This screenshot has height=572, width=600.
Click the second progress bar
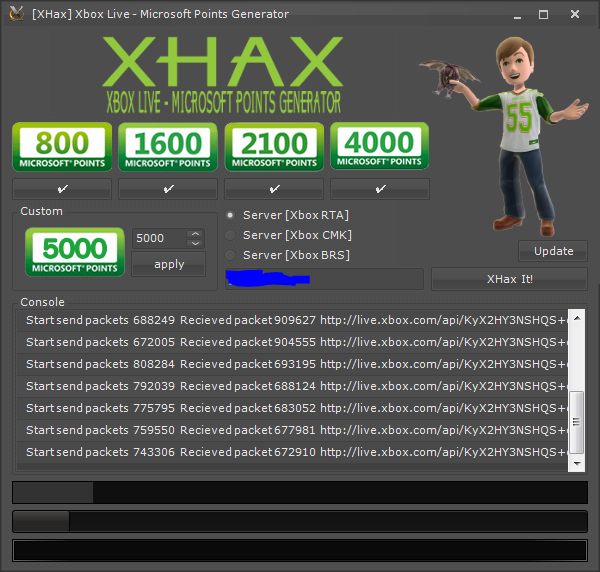coord(300,521)
